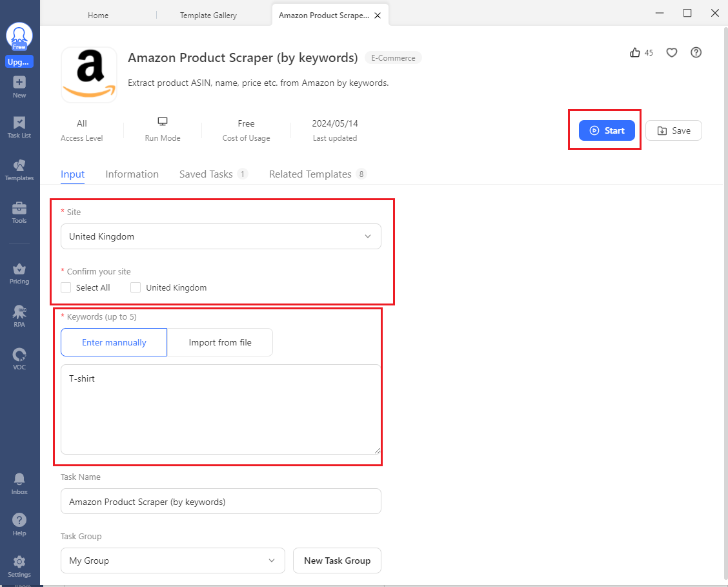The height and width of the screenshot is (587, 728).
Task: Open the Input tab
Action: tap(72, 174)
